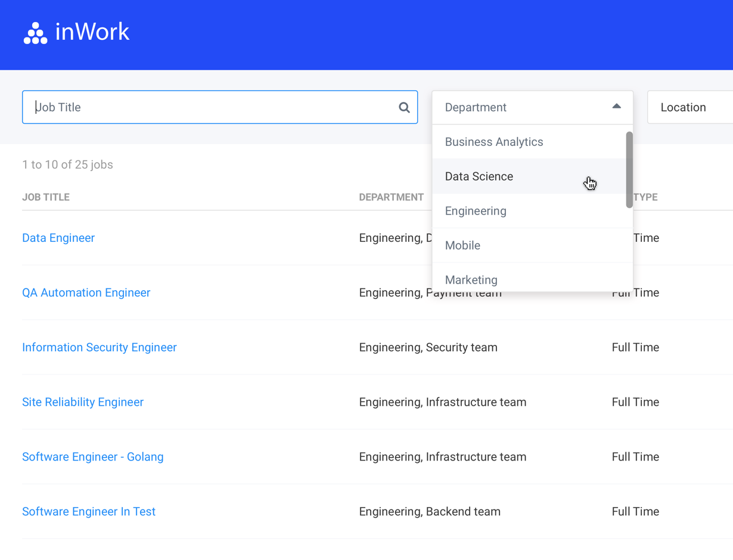Select Marketing department filter

tap(471, 279)
